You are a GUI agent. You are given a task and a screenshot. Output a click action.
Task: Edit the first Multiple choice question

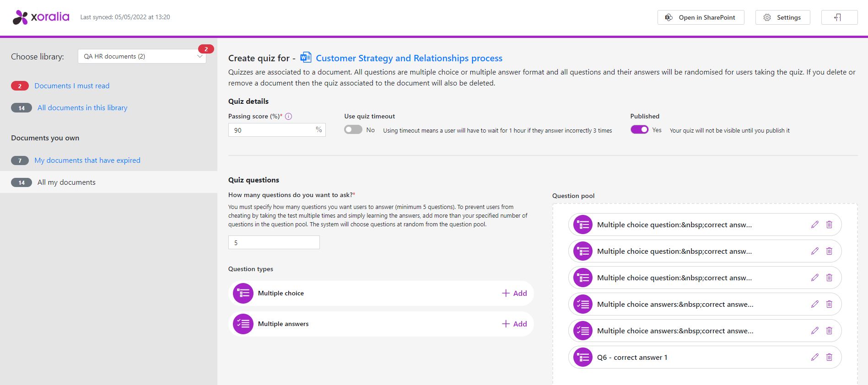pyautogui.click(x=815, y=225)
